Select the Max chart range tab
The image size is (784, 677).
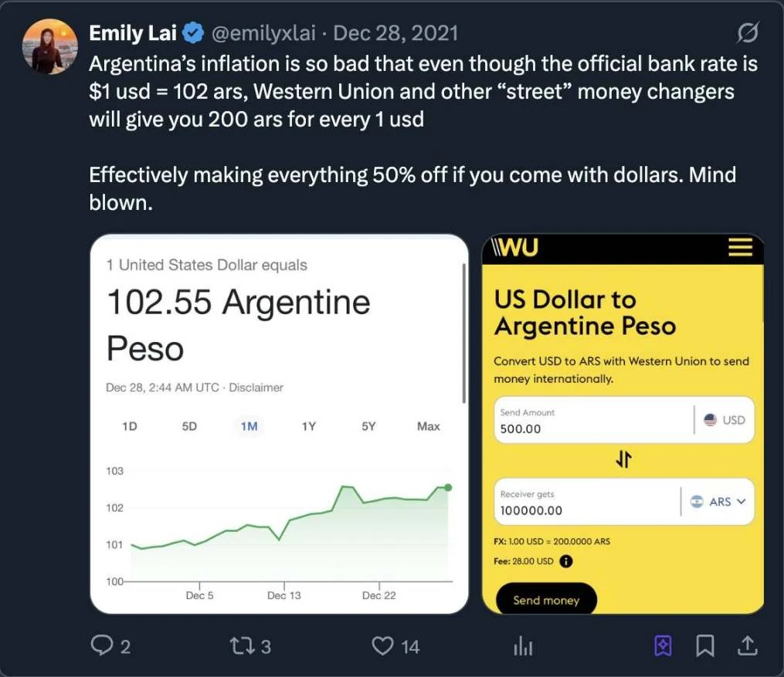point(428,426)
